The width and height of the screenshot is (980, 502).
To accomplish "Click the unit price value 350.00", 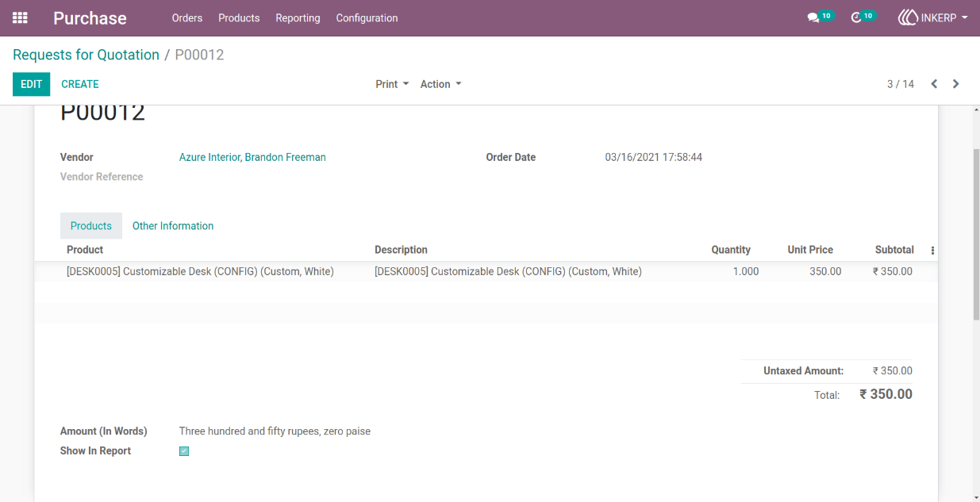I will 825,271.
